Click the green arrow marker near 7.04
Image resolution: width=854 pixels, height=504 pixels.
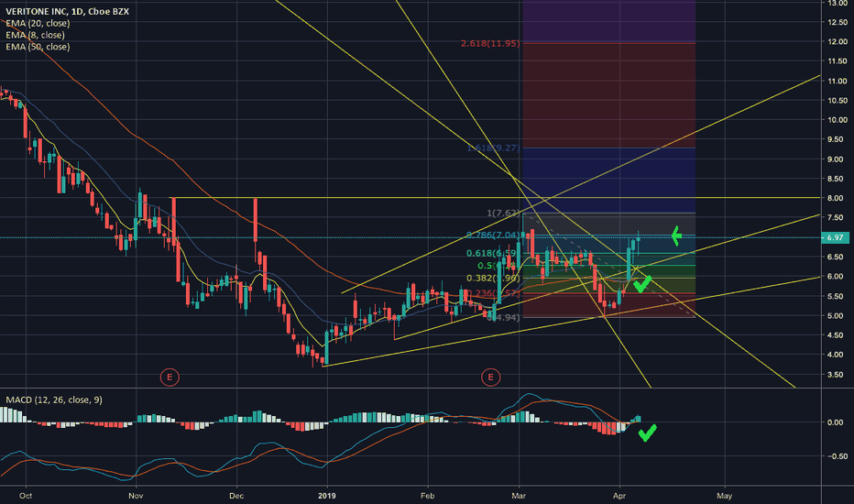click(676, 236)
